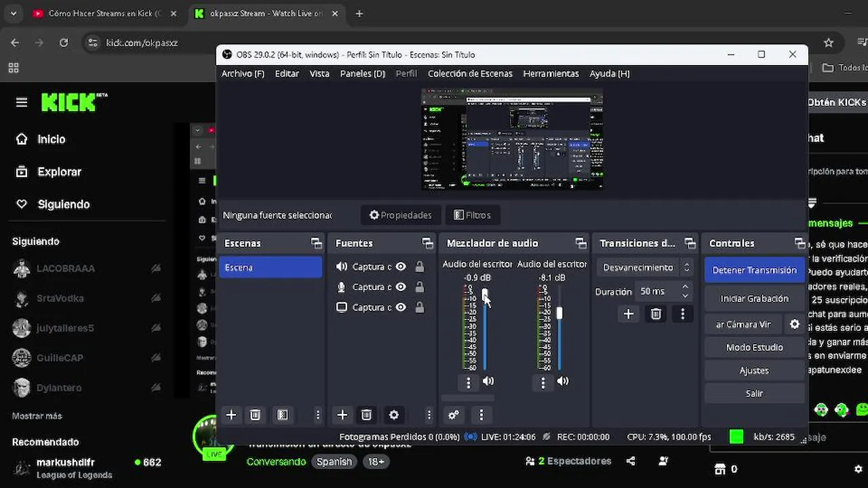
Task: Click the volume fader of the -8.1 dB channel
Action: click(x=559, y=313)
